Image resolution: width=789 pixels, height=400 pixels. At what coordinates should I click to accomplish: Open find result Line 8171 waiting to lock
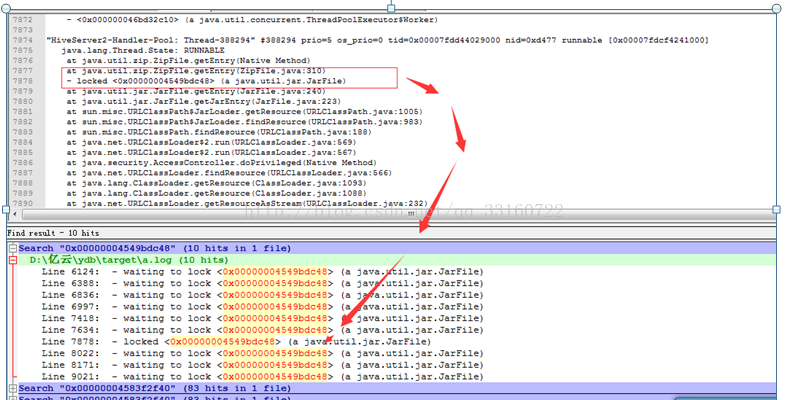tap(262, 365)
